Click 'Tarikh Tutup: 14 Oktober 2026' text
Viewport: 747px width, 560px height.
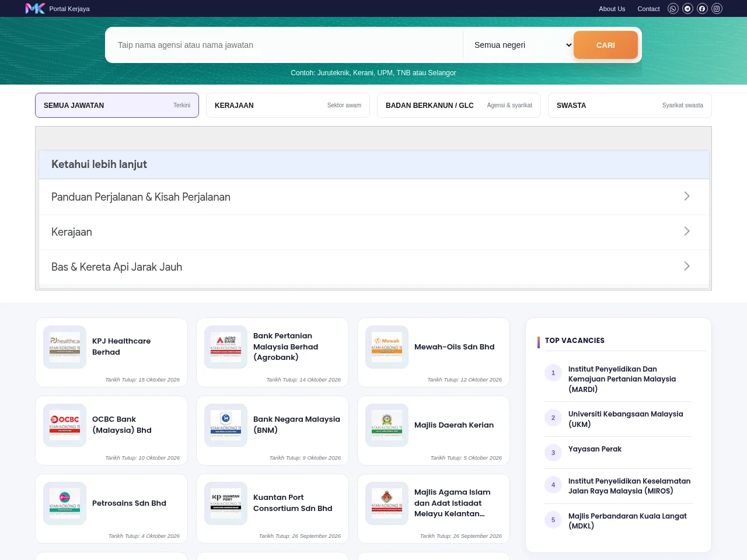pos(303,380)
